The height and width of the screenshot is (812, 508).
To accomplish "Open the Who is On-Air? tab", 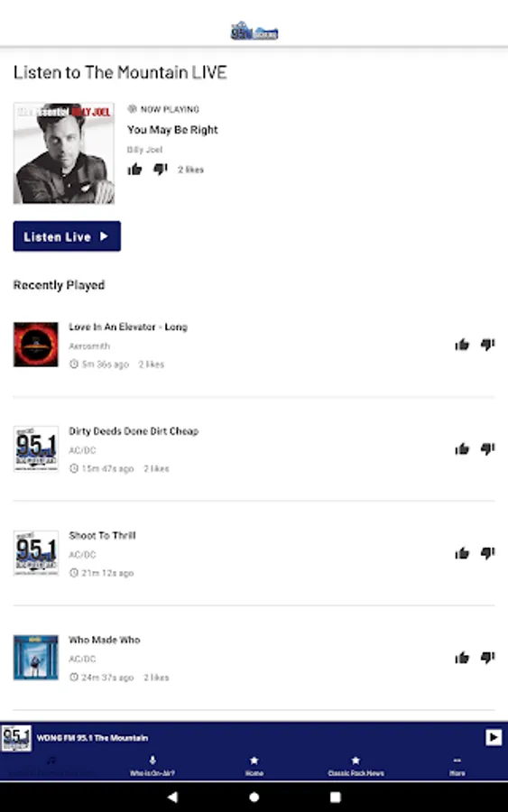I will 152,766.
